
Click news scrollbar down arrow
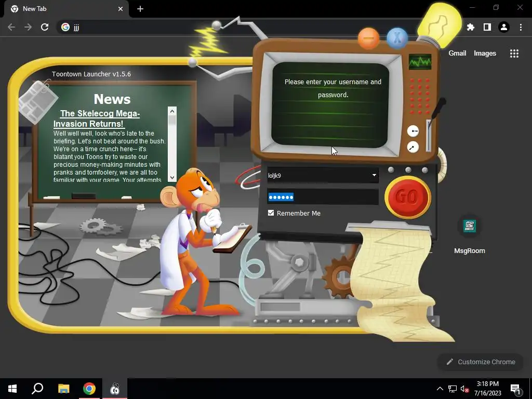click(x=172, y=178)
